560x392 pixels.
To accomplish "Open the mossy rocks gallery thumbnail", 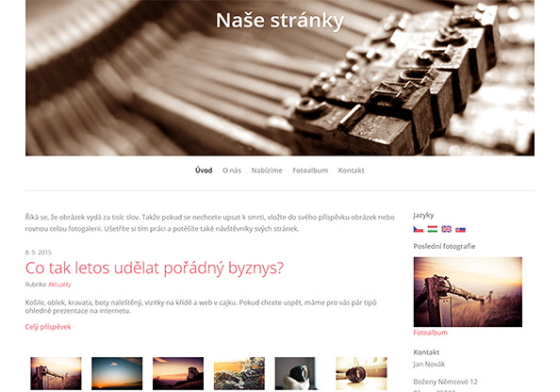I will coord(239,373).
